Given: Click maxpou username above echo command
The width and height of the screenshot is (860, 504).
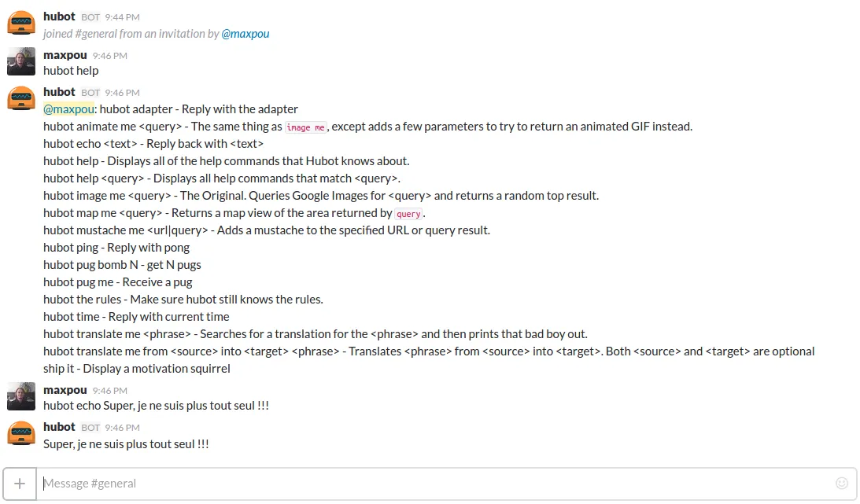Looking at the screenshot, I should [65, 389].
